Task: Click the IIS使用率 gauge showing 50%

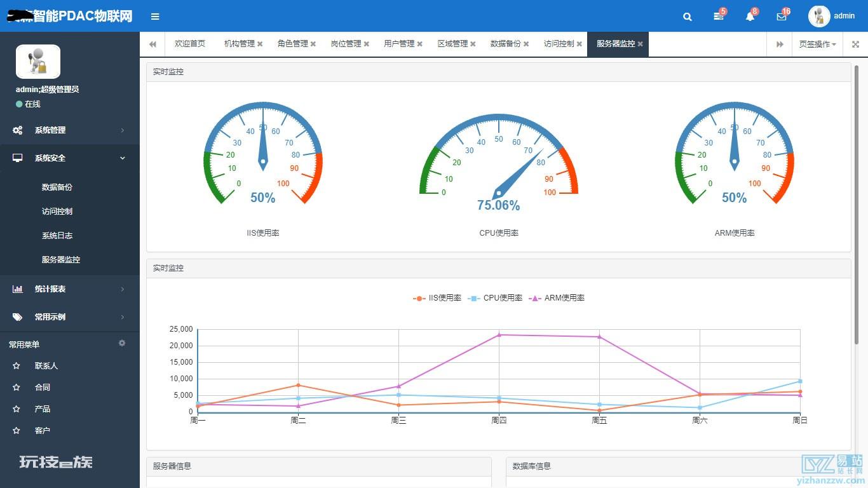Action: tap(263, 153)
